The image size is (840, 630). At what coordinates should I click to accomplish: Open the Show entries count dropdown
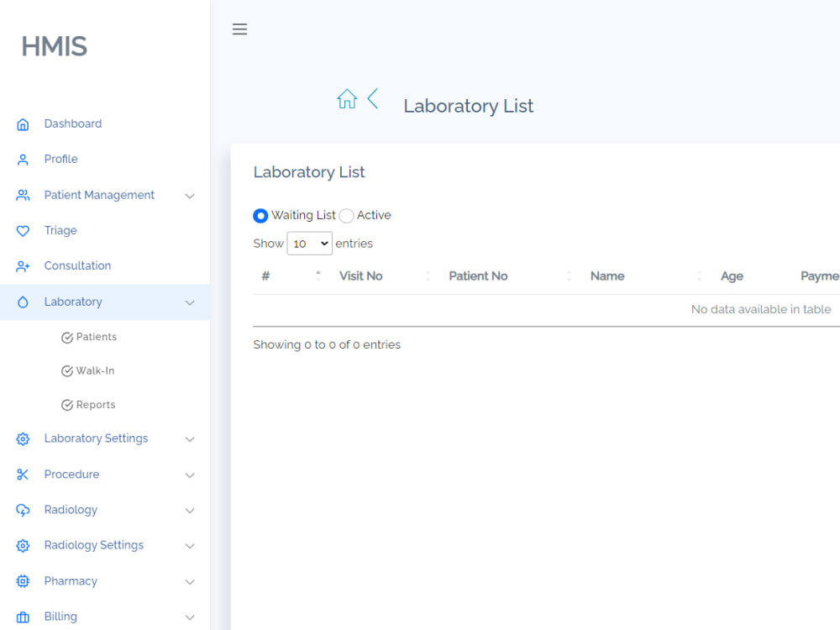(310, 244)
